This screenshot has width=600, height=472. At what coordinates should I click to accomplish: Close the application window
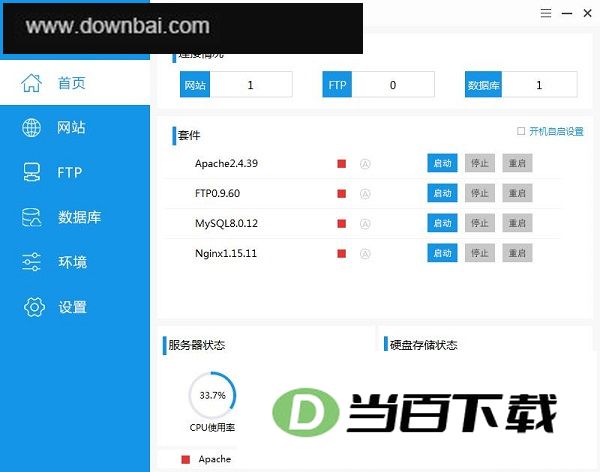click(587, 13)
